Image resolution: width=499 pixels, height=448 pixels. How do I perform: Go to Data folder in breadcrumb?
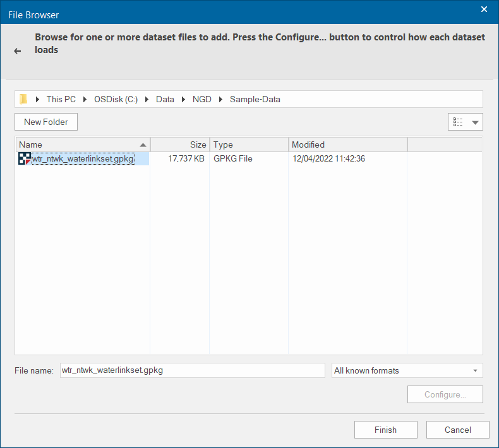pos(165,99)
